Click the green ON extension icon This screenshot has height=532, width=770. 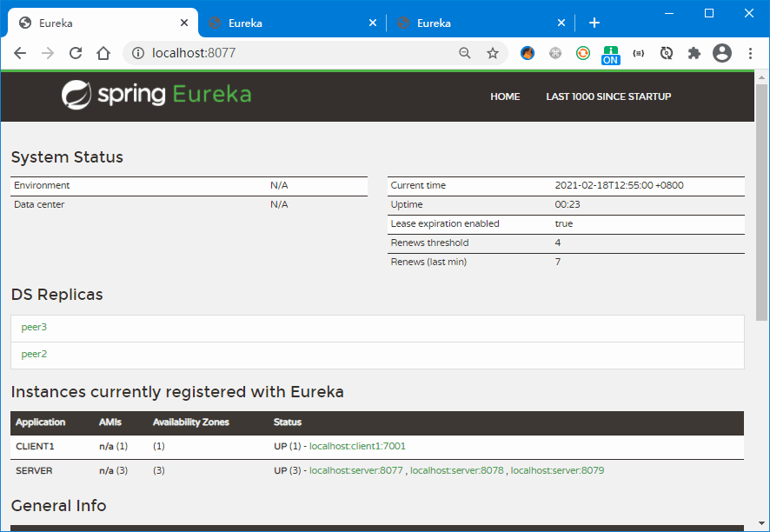[x=610, y=55]
